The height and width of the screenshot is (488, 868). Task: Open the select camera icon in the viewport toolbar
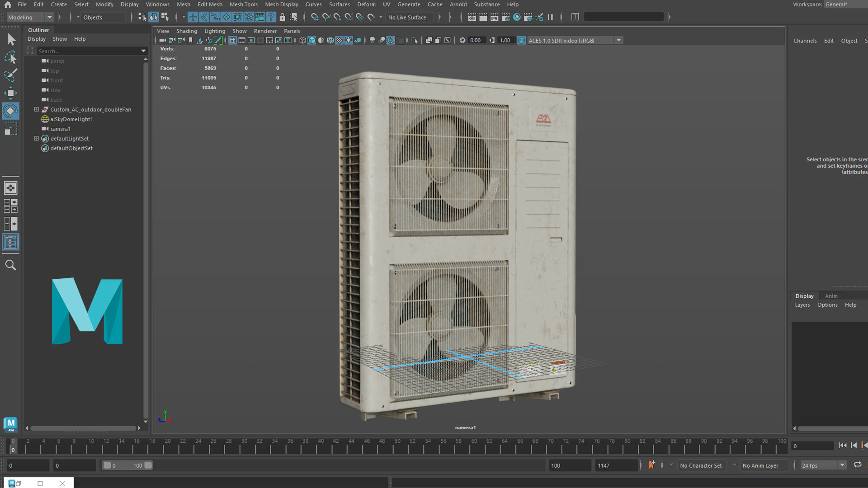[x=162, y=40]
